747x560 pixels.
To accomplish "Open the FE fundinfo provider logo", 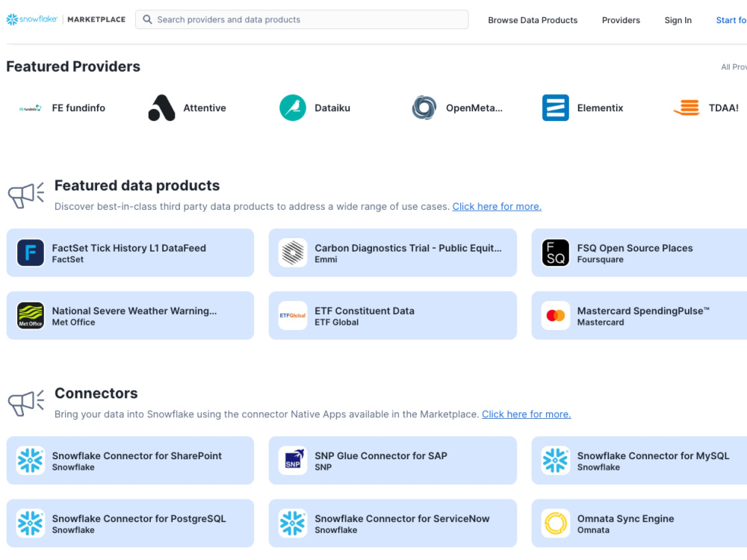I will pyautogui.click(x=30, y=108).
